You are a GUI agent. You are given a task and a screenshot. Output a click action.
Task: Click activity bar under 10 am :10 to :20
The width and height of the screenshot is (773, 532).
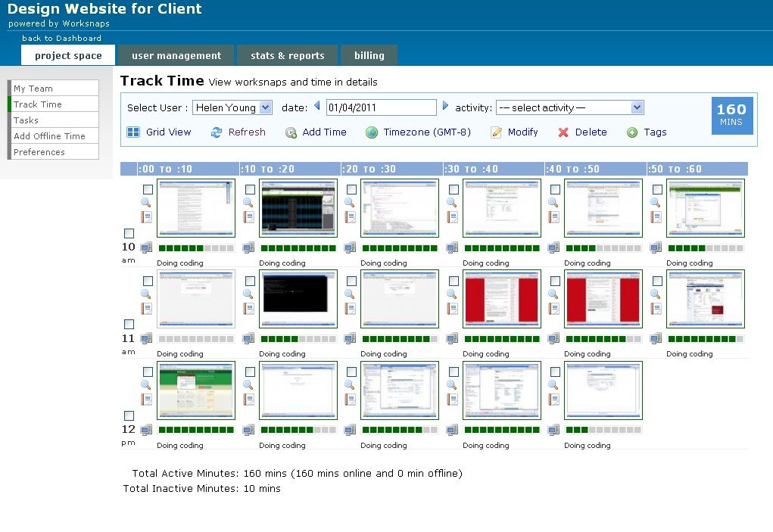point(298,247)
